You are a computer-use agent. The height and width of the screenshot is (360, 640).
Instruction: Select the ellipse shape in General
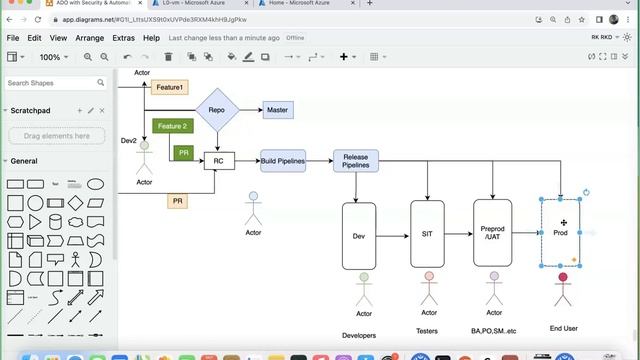(96, 184)
